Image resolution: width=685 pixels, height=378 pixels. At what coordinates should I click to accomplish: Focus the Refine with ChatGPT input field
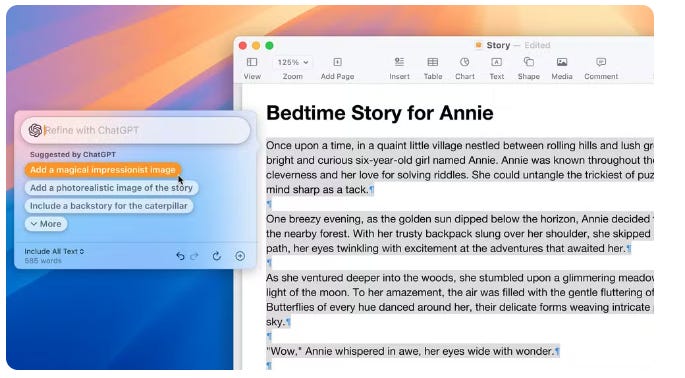tap(135, 130)
